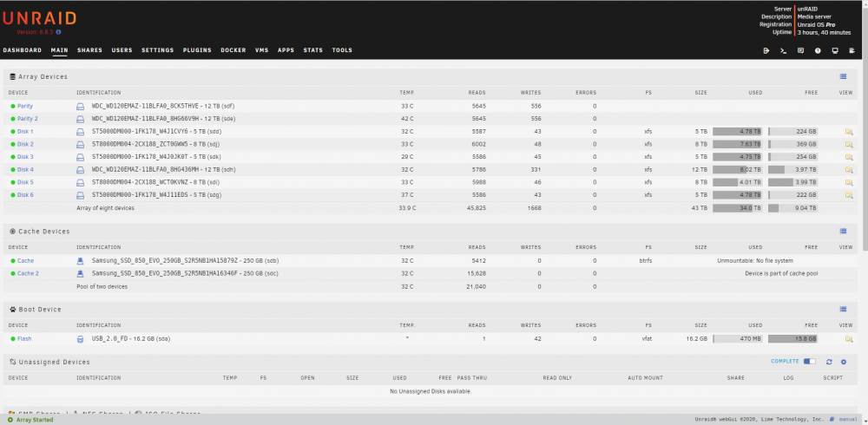The height and width of the screenshot is (425, 868).
Task: Click 'Unmountable: No file system' text
Action: (x=755, y=261)
